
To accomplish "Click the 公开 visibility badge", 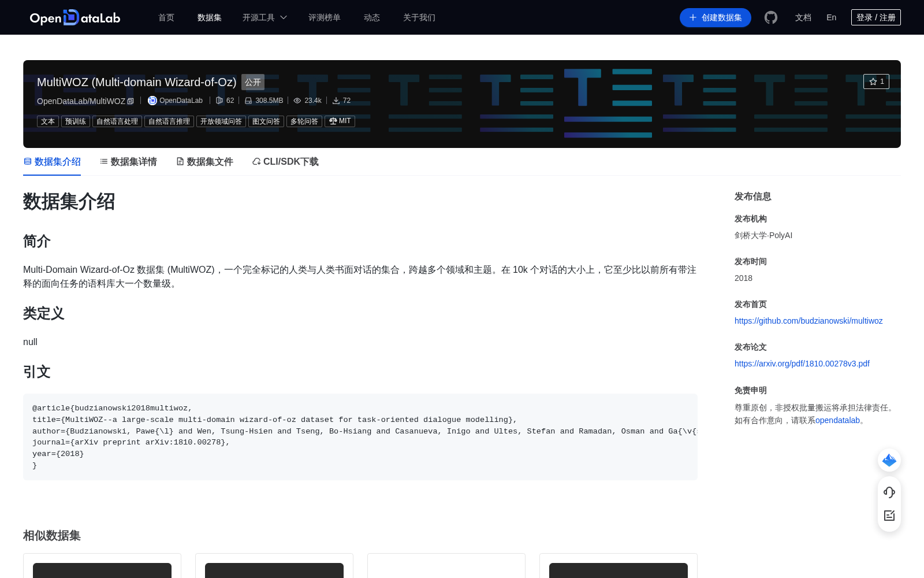I will coord(253,82).
